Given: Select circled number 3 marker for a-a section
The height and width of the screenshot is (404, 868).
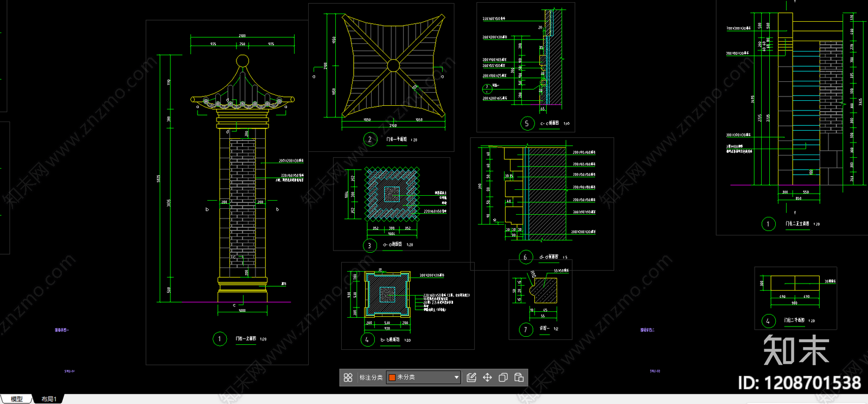Looking at the screenshot, I should coord(369,246).
